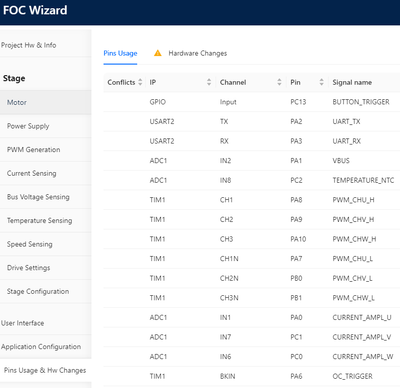The width and height of the screenshot is (400, 388).
Task: Sort table by IP column arrows
Action: 209,82
